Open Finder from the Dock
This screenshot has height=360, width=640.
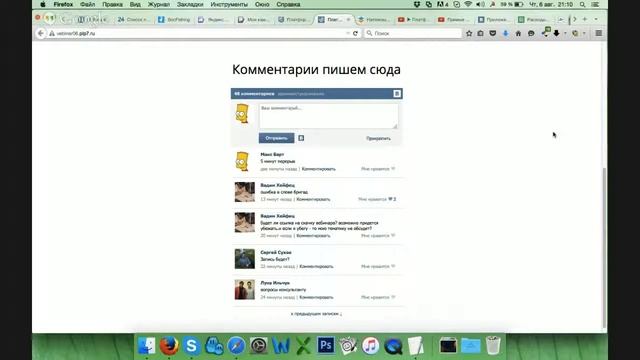(x=147, y=346)
